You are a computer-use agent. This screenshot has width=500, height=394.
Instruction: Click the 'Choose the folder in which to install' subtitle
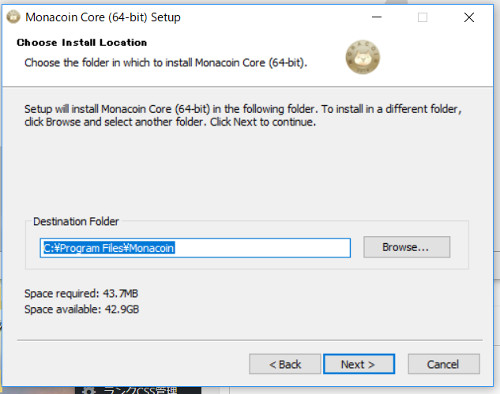click(166, 63)
